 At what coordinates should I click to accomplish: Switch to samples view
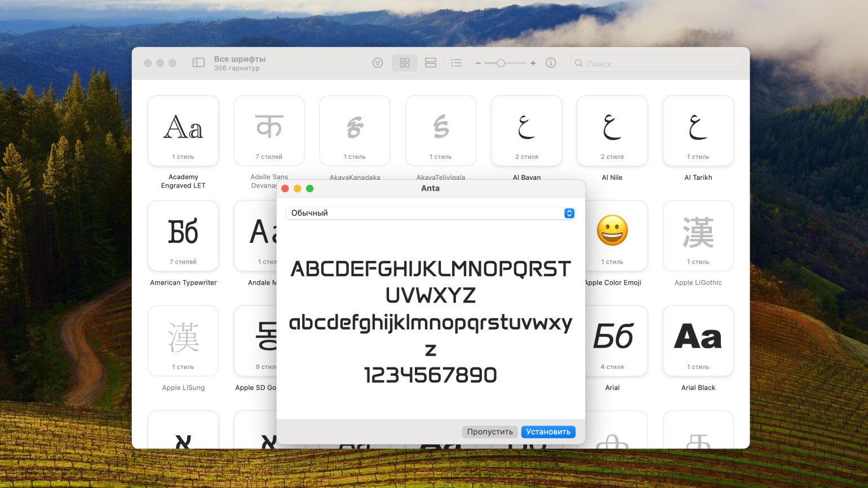(x=431, y=63)
